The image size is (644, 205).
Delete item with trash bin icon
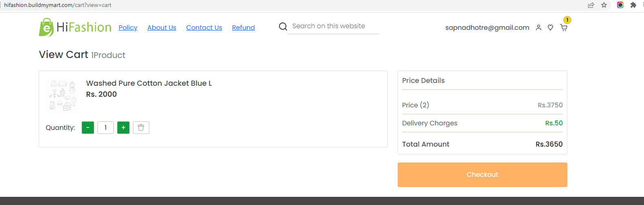(141, 127)
